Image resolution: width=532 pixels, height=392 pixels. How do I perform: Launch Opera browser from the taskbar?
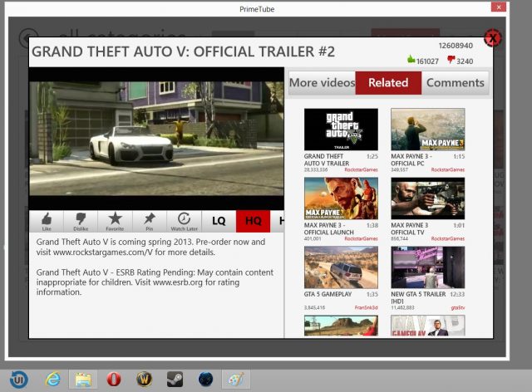pyautogui.click(x=114, y=379)
